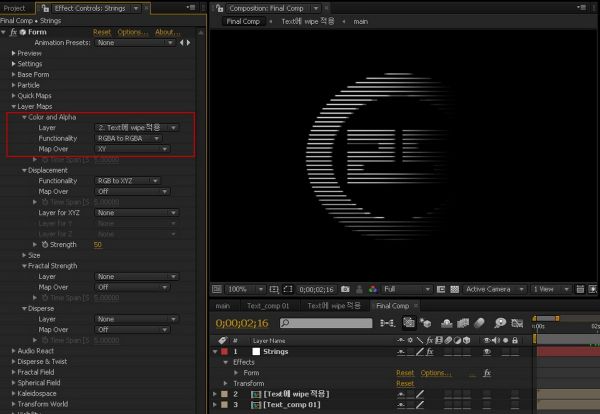Toggle the effects fx switch for Strings layer
This screenshot has height=414, width=600.
tap(430, 351)
